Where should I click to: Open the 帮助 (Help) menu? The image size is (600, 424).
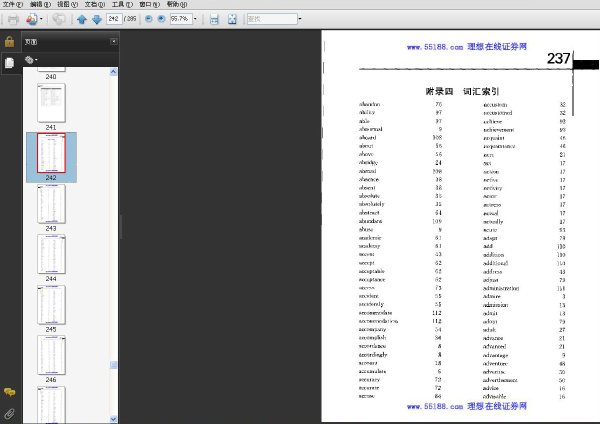coord(177,4)
